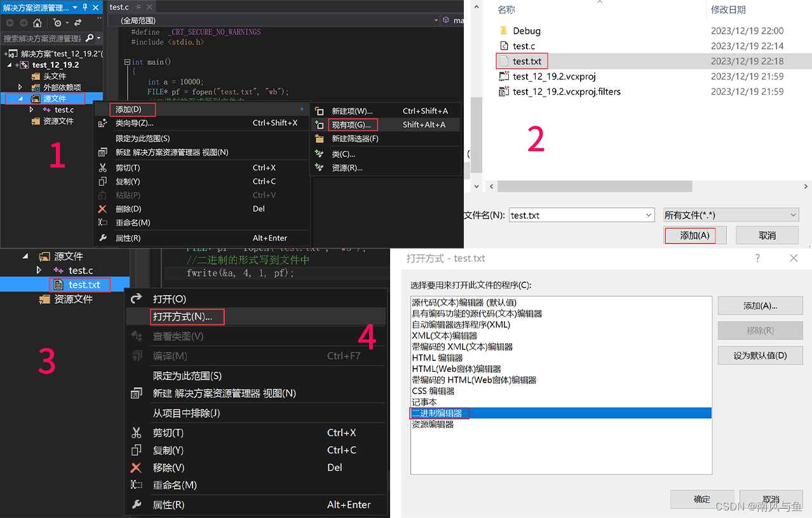
Task: Select test.txt node in panel 3 tree
Action: [x=84, y=285]
